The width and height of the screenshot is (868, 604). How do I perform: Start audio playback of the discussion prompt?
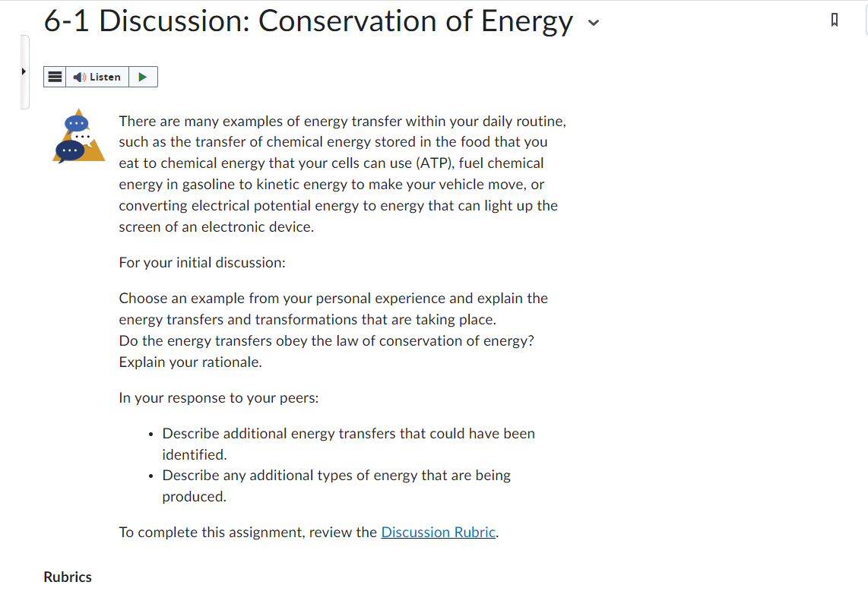(142, 76)
